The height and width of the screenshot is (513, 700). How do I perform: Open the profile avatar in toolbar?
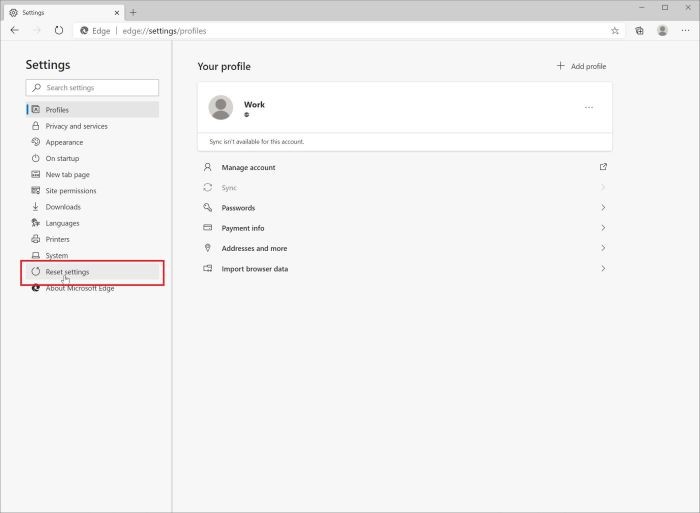(x=662, y=30)
